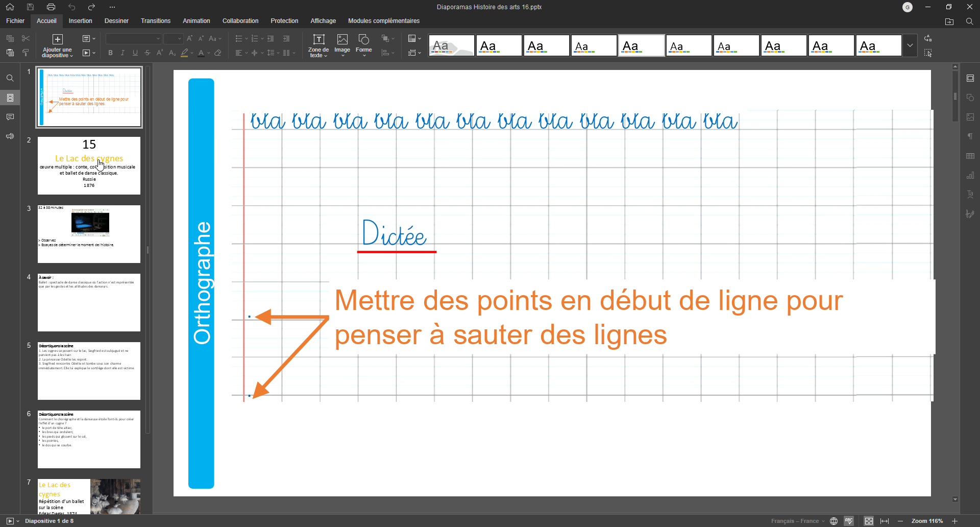Click the Paste icon
Screen dimensions: 980x527
[x=10, y=53]
